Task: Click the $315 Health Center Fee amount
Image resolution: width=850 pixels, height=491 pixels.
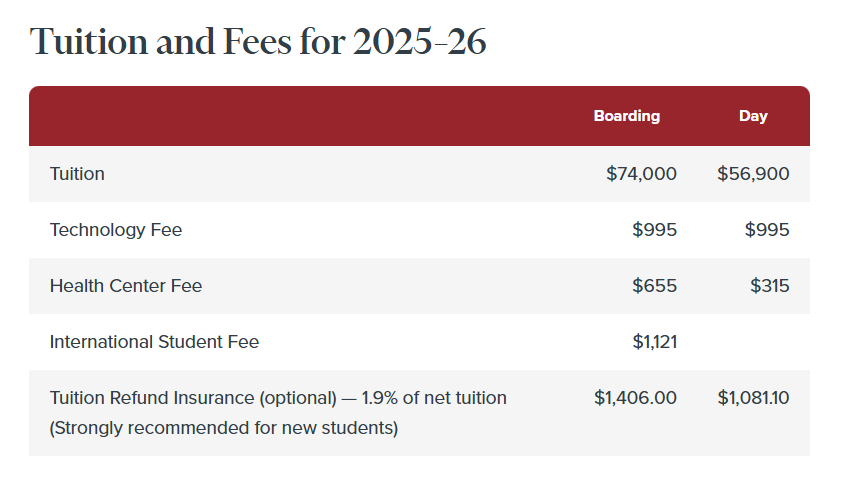Action: point(770,286)
